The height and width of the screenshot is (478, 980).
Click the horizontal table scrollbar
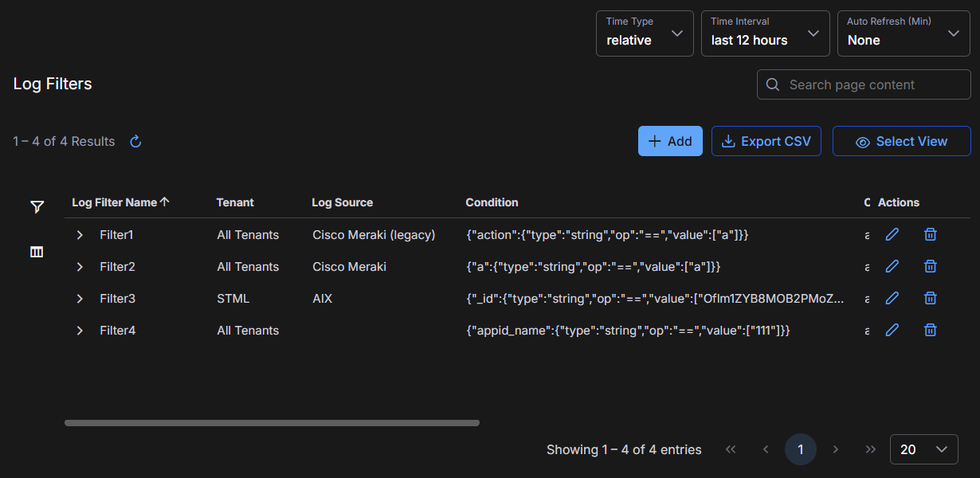pos(272,423)
